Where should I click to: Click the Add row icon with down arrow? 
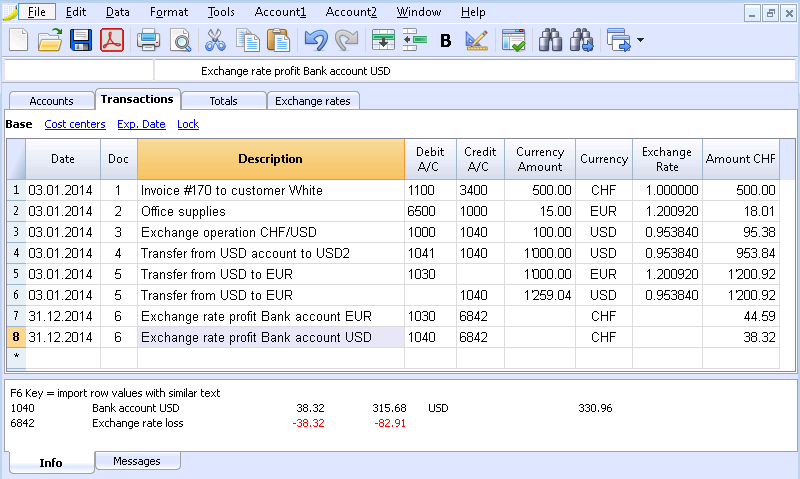point(383,40)
